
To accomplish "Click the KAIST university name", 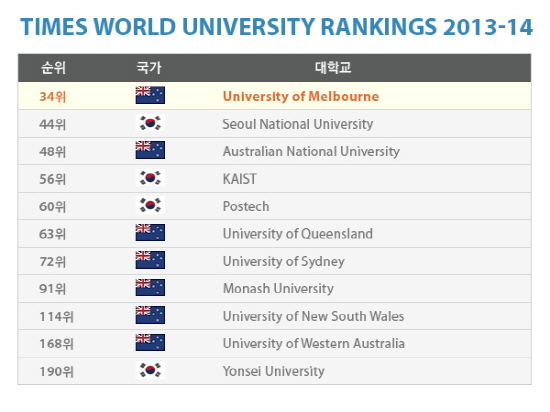I will (240, 179).
